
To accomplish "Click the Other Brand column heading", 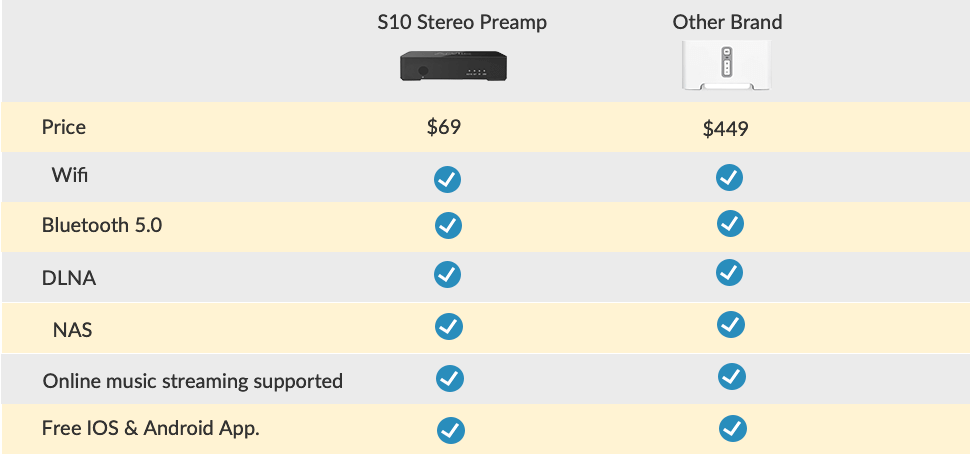I will point(728,22).
